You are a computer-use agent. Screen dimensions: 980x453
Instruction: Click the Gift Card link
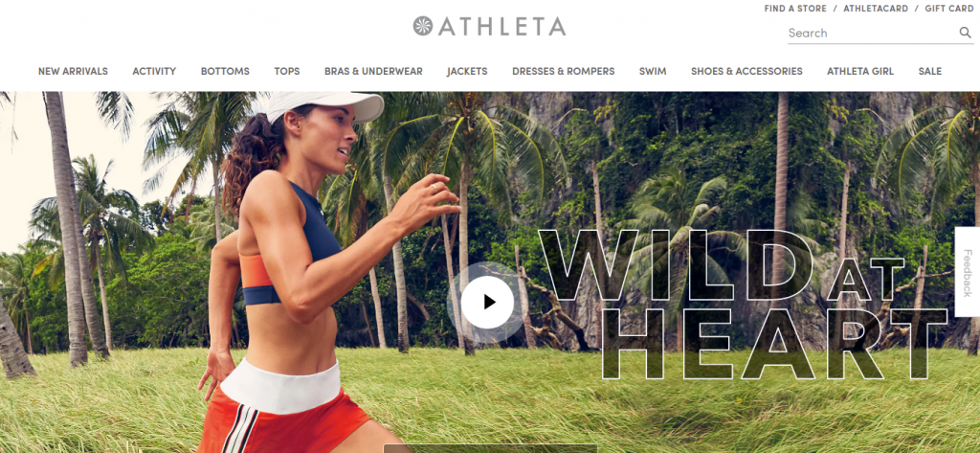pyautogui.click(x=949, y=9)
